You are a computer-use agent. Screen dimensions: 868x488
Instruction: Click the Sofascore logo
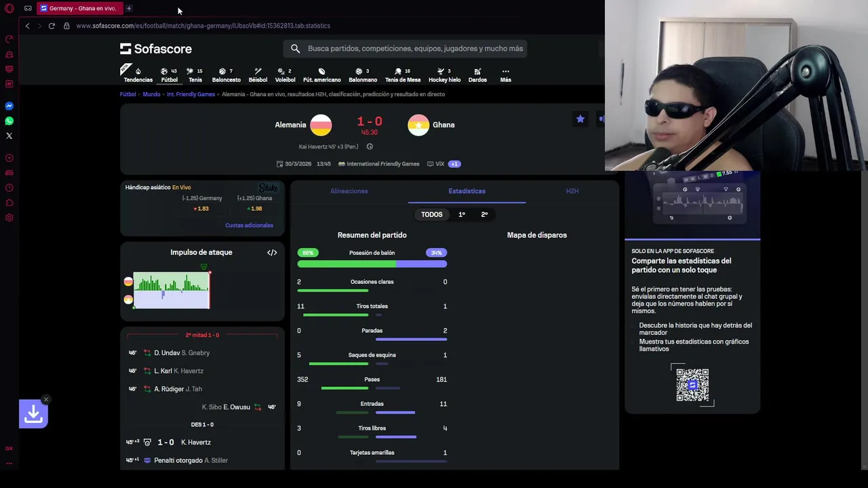coord(156,49)
